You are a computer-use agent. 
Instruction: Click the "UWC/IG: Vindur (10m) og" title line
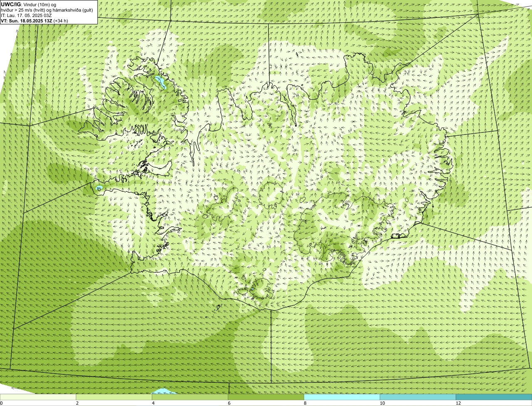coord(28,5)
